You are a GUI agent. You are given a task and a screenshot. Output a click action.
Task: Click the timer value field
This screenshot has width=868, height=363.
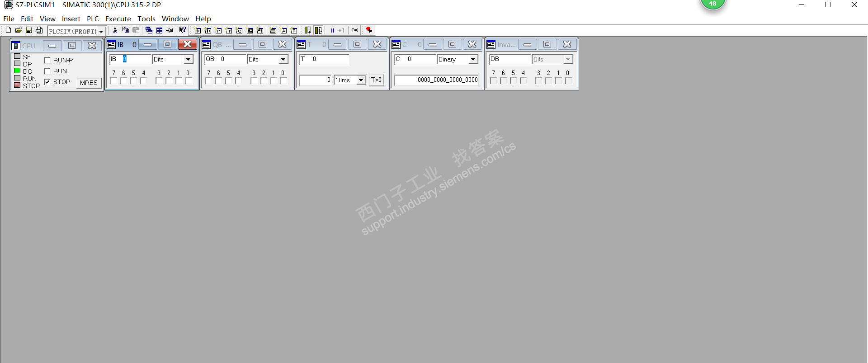316,80
